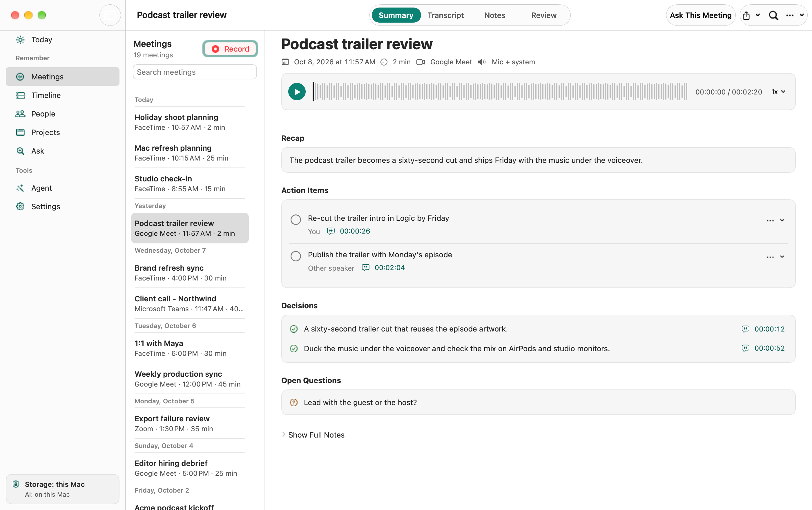Open the Today view in sidebar
This screenshot has height=510, width=812.
point(62,40)
